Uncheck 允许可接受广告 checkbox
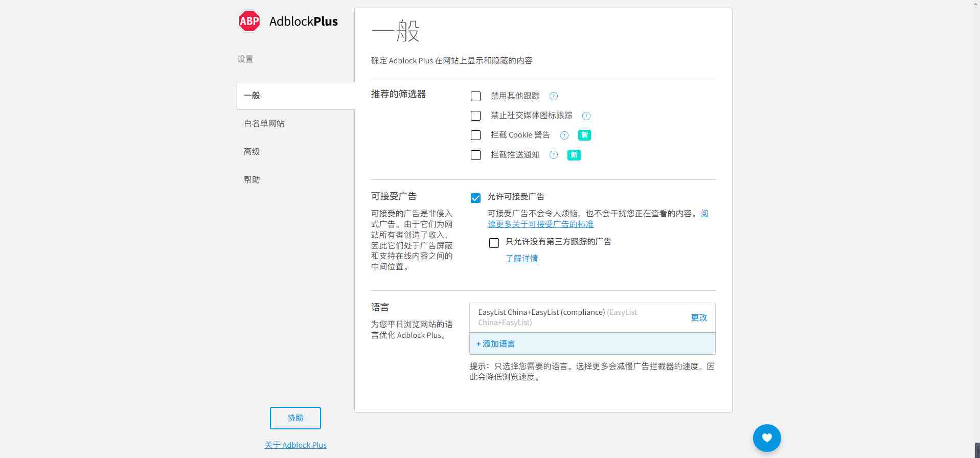This screenshot has width=980, height=458. point(475,198)
